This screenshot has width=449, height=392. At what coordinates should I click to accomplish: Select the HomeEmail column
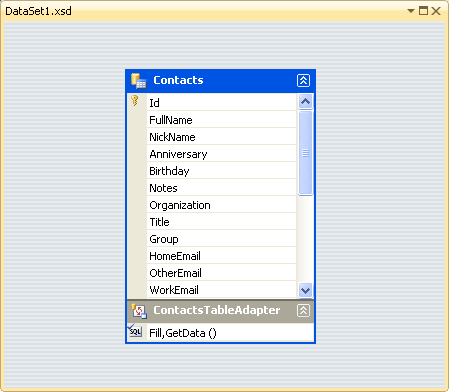(x=221, y=255)
